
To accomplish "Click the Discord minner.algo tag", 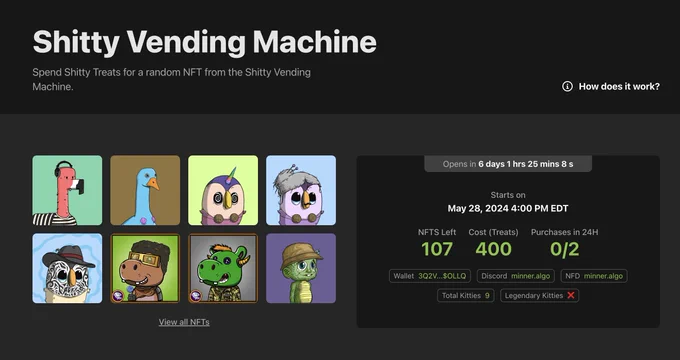I will [516, 276].
